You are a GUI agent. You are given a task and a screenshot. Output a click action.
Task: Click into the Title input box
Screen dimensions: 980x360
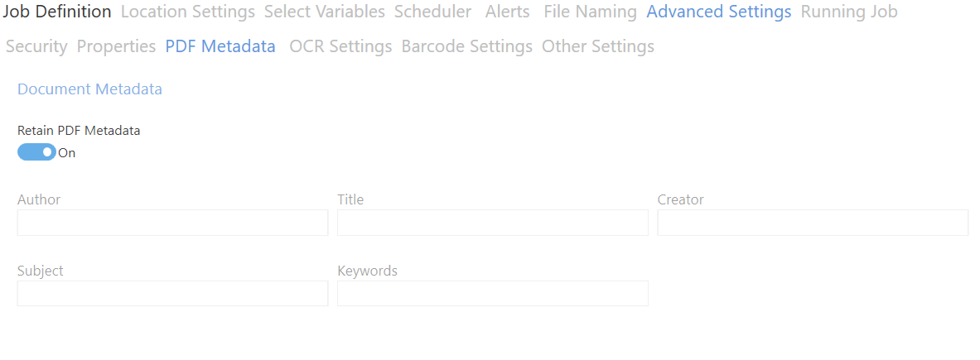[x=493, y=223]
